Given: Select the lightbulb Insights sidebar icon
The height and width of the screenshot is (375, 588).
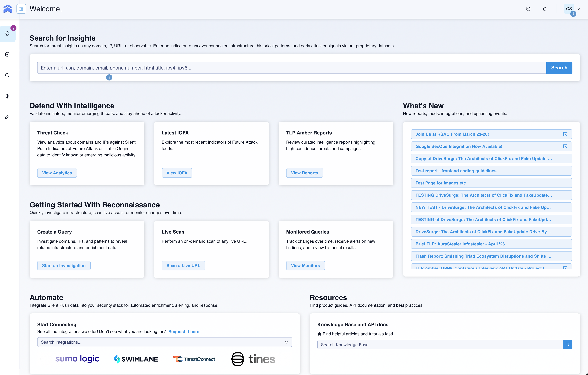Looking at the screenshot, I should coord(7,34).
